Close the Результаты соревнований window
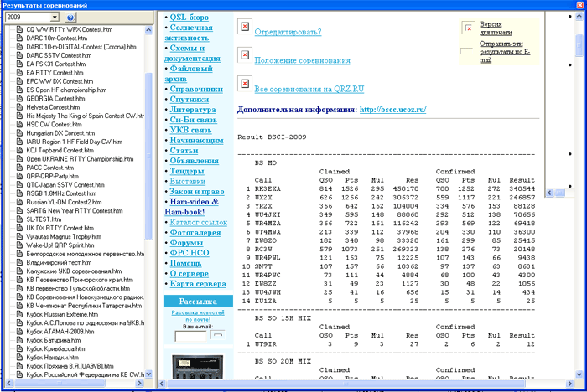The width and height of the screenshot is (587, 392). point(580,5)
